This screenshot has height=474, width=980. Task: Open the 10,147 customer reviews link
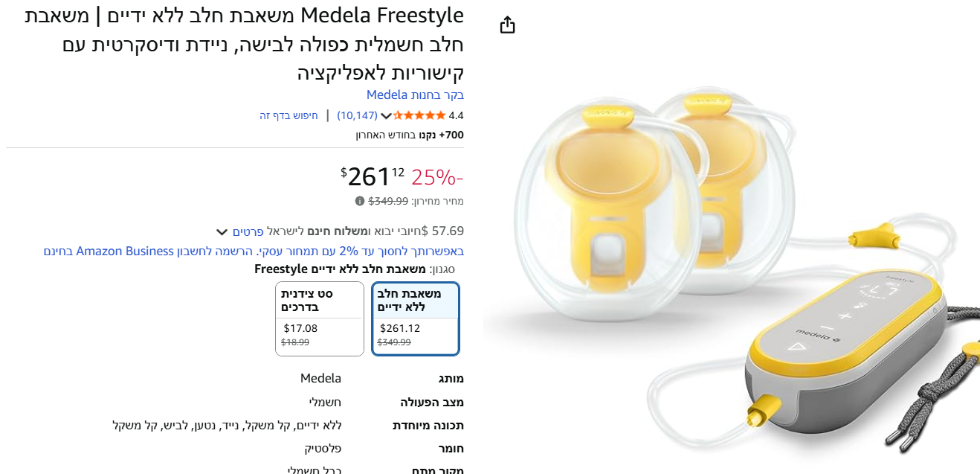tap(358, 115)
